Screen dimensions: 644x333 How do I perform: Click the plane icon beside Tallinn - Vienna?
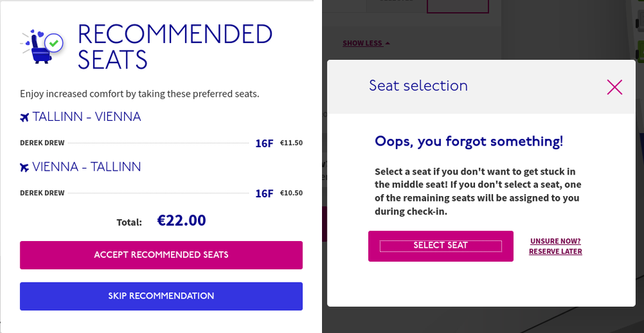coord(25,117)
